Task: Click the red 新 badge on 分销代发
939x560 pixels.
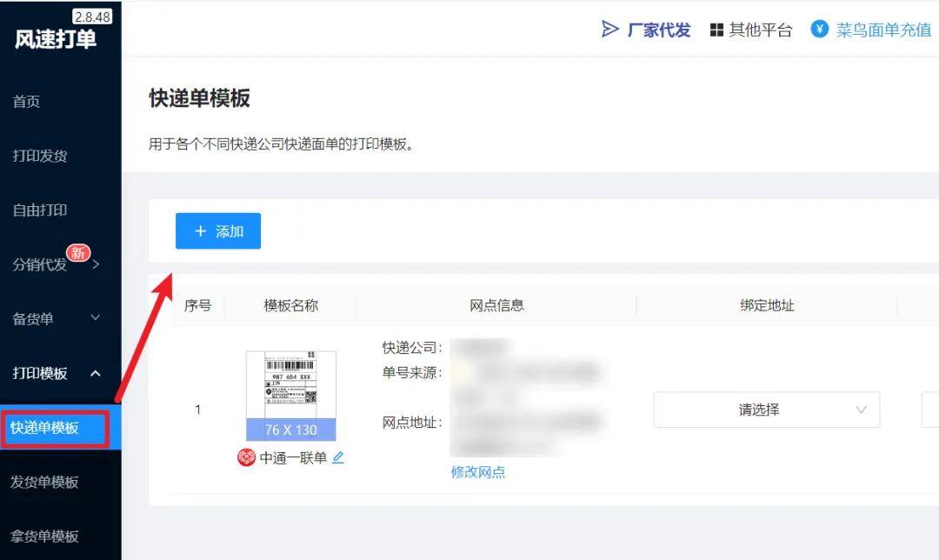Action: pos(79,253)
